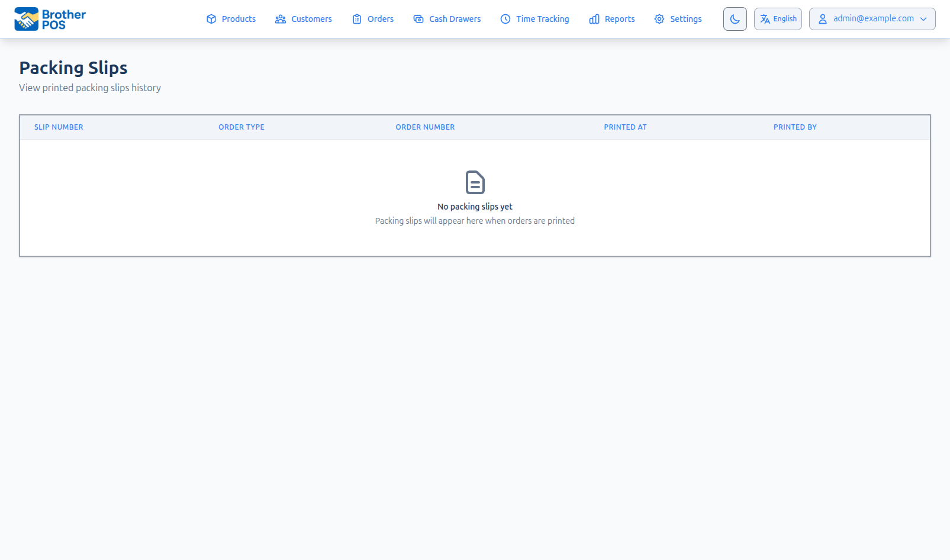Click the Products box icon
The image size is (950, 560).
pyautogui.click(x=211, y=19)
